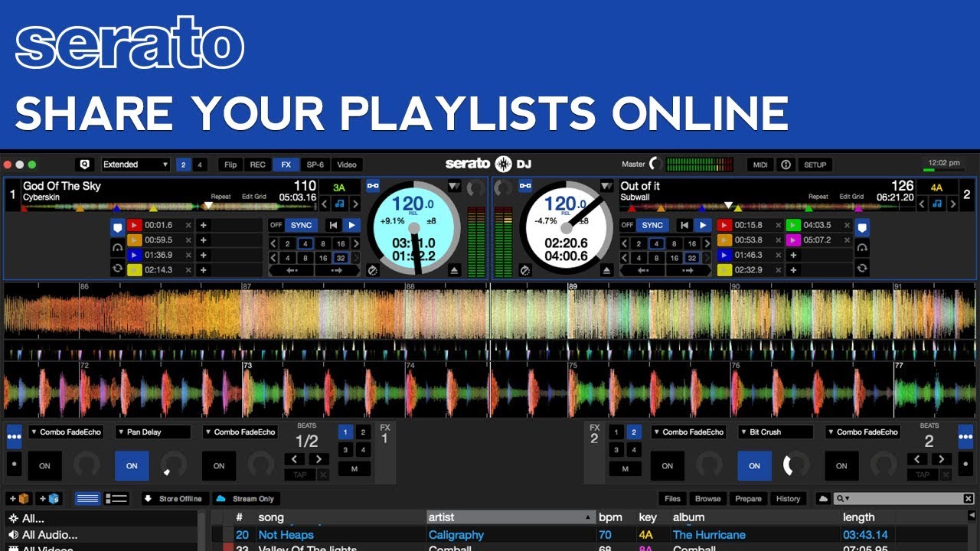Open the REC panel tab
The image size is (980, 551).
click(x=258, y=165)
